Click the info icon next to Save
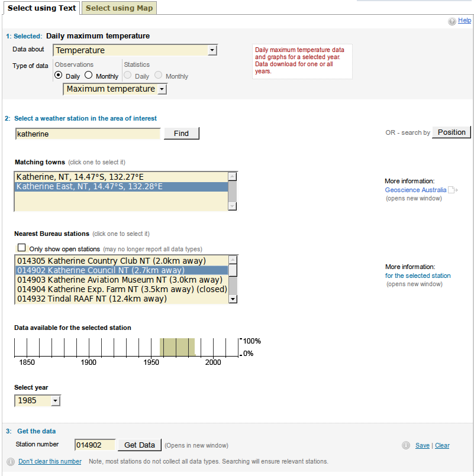This screenshot has width=474, height=476. 406,446
